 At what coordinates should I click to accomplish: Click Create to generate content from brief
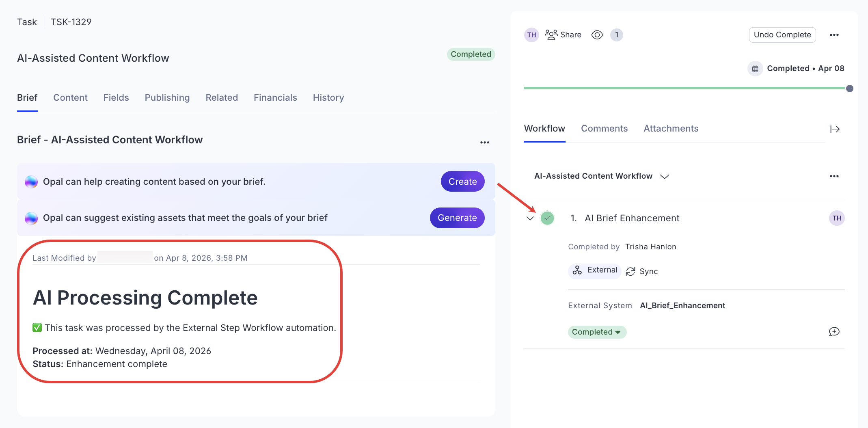pos(462,182)
